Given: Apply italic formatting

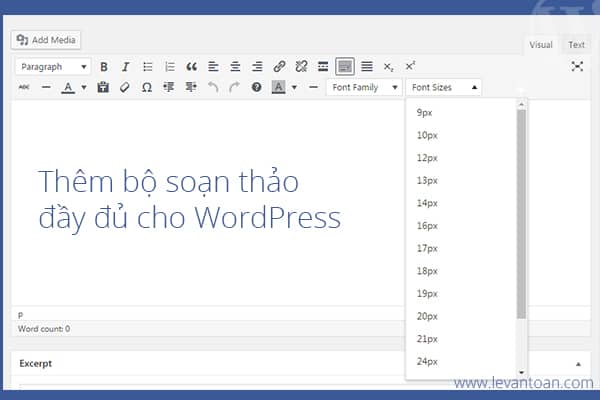Looking at the screenshot, I should pos(125,67).
